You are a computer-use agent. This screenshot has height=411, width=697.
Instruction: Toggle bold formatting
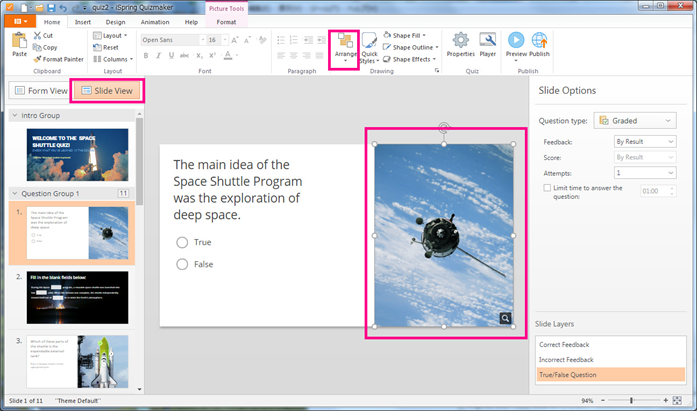tap(146, 56)
